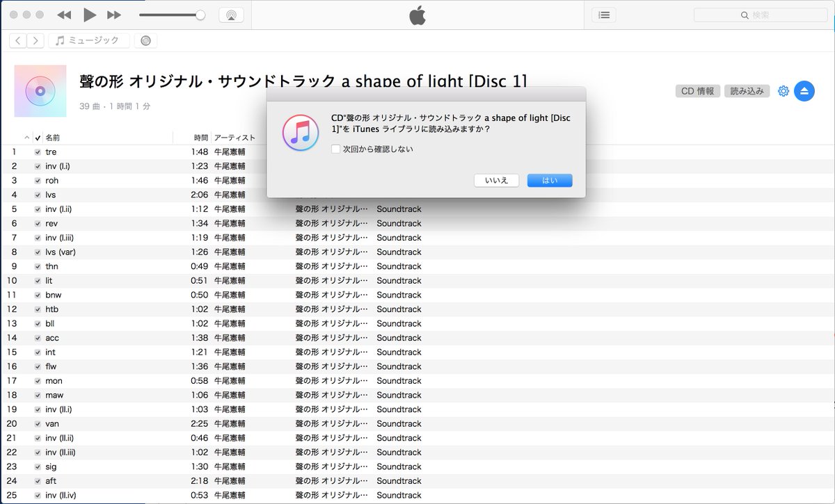The width and height of the screenshot is (835, 504).
Task: Select the track named bll
Action: (49, 323)
